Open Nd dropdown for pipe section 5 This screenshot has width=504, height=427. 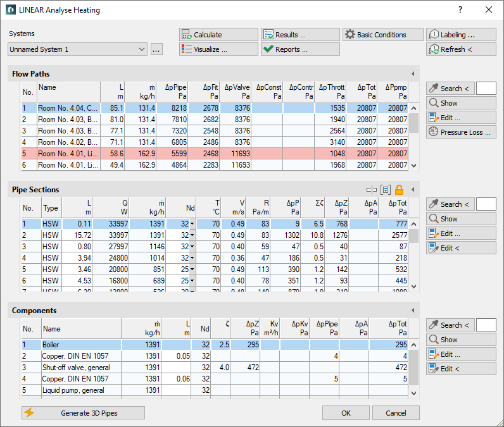tap(192, 269)
